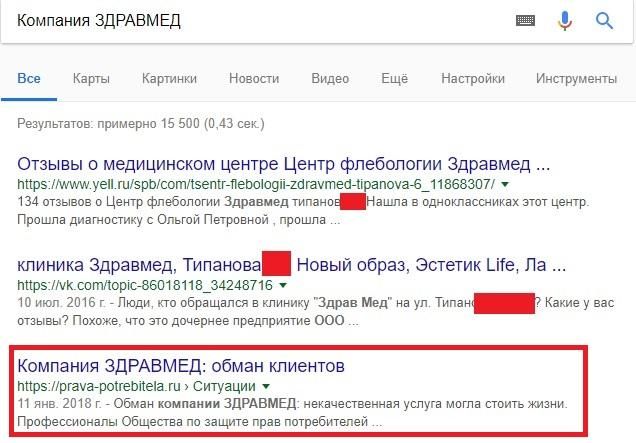Click the prava-potrebitela.ru › Ситуации URL

136,386
